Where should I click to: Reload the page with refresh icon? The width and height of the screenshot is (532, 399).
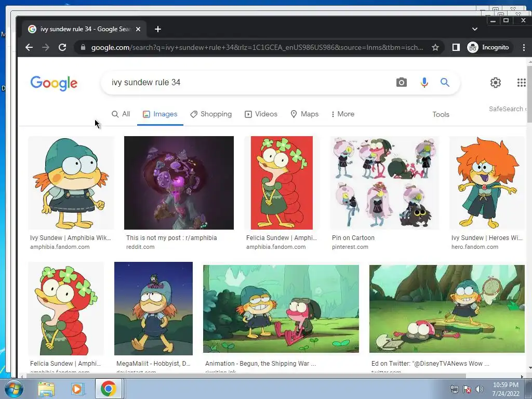coord(62,47)
